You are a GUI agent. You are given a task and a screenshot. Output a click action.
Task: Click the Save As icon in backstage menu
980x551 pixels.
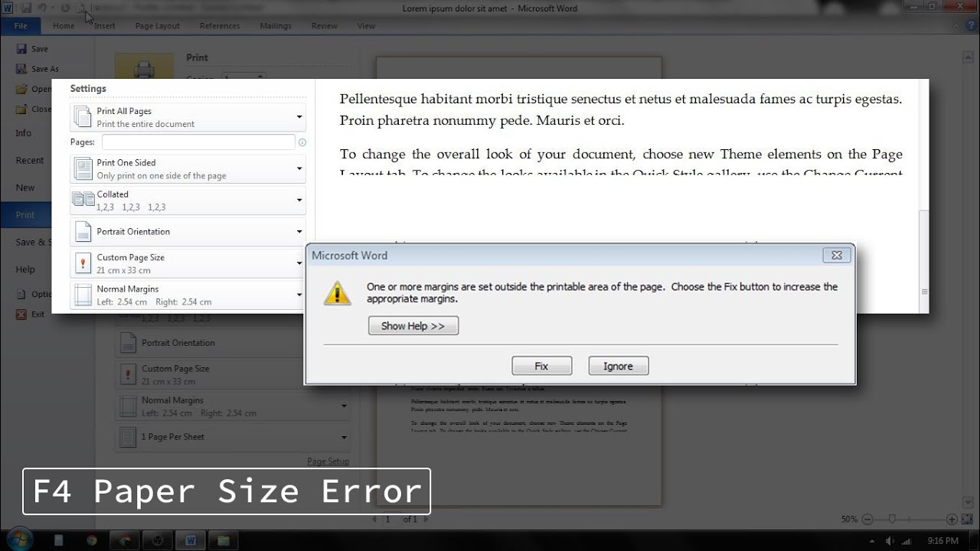click(x=21, y=69)
